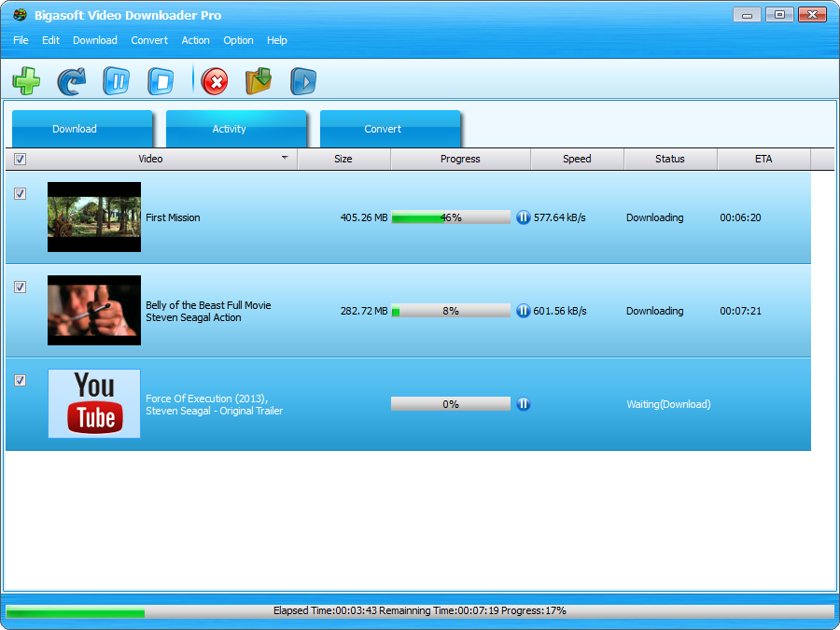Click the '00:06:20' ETA value
The image size is (840, 630).
tap(740, 217)
